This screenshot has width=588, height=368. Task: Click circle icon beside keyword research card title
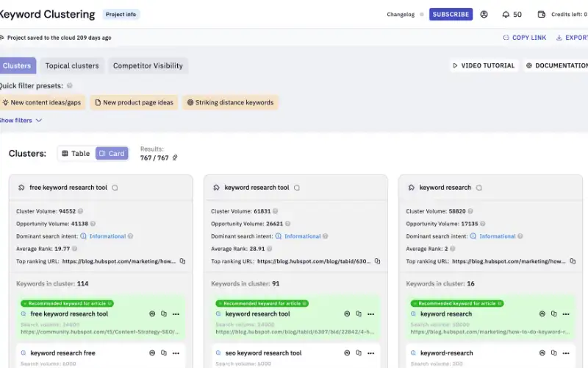pos(479,188)
